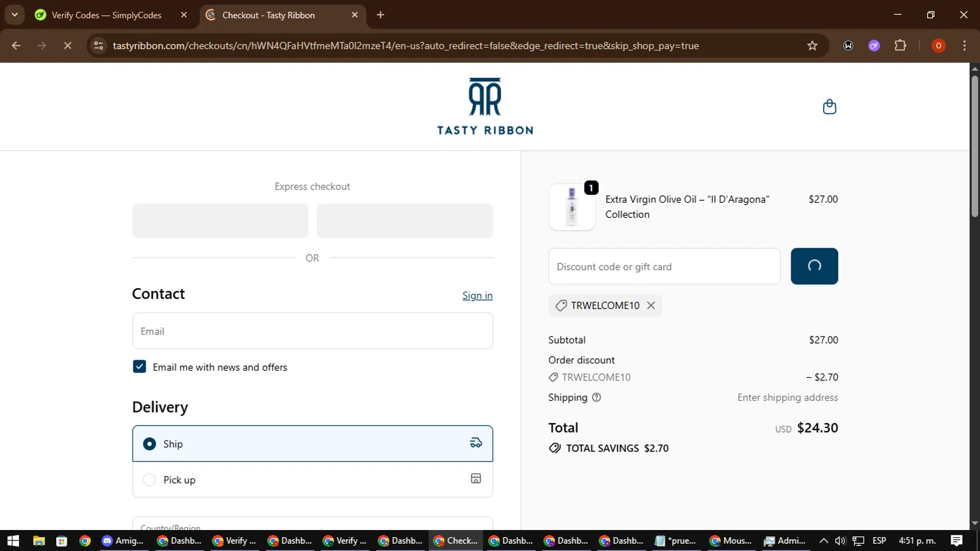Image resolution: width=980 pixels, height=551 pixels.
Task: Open the tab search dropdown arrow
Action: coord(14,15)
